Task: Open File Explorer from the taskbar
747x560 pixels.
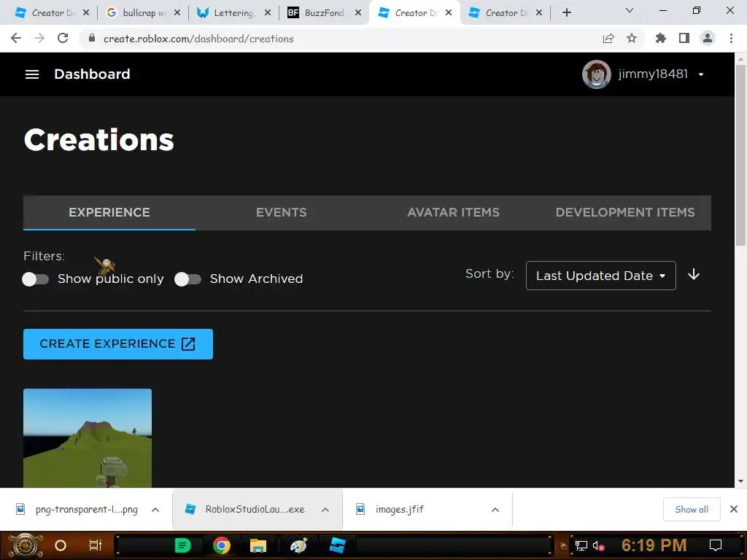Action: (x=258, y=545)
